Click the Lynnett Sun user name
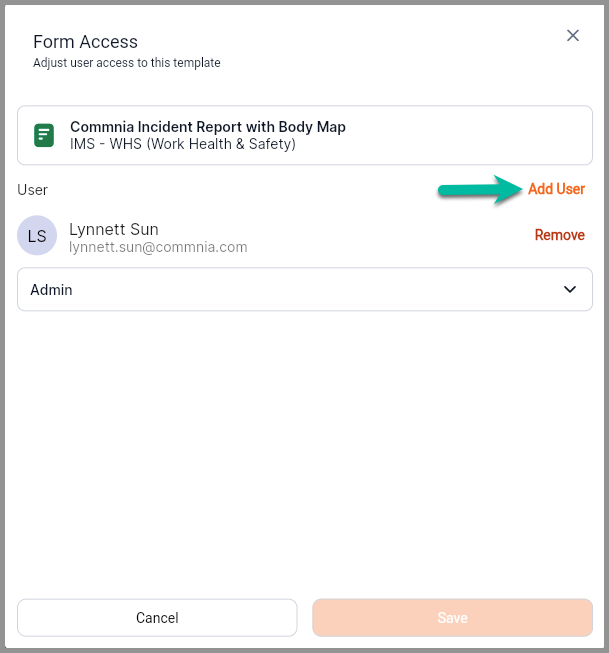Viewport: 609px width, 653px height. pyautogui.click(x=114, y=229)
